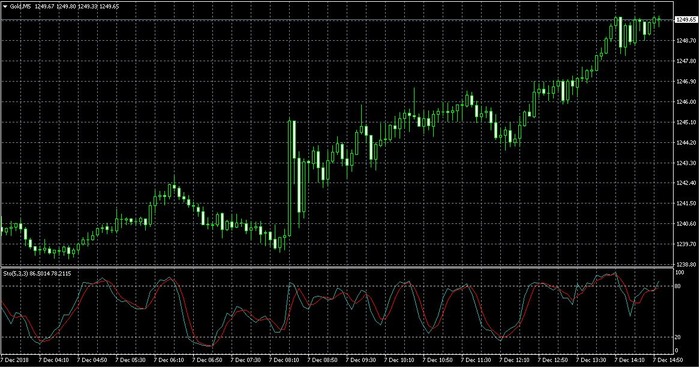Screen dimensions: 700x368
Task: Click the 7 Dec 10:10 time label
Action: (399, 360)
